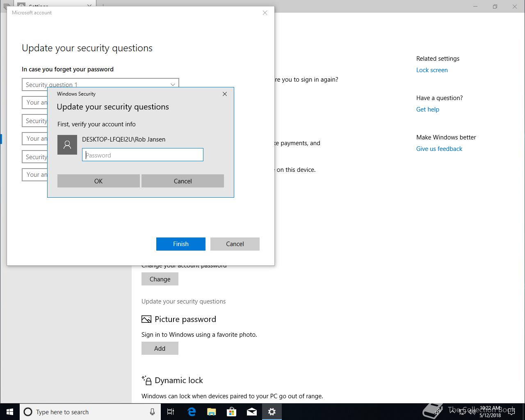Screen dimensions: 525x420
Task: Click the "Dynamic lock" heading
Action: point(179,380)
